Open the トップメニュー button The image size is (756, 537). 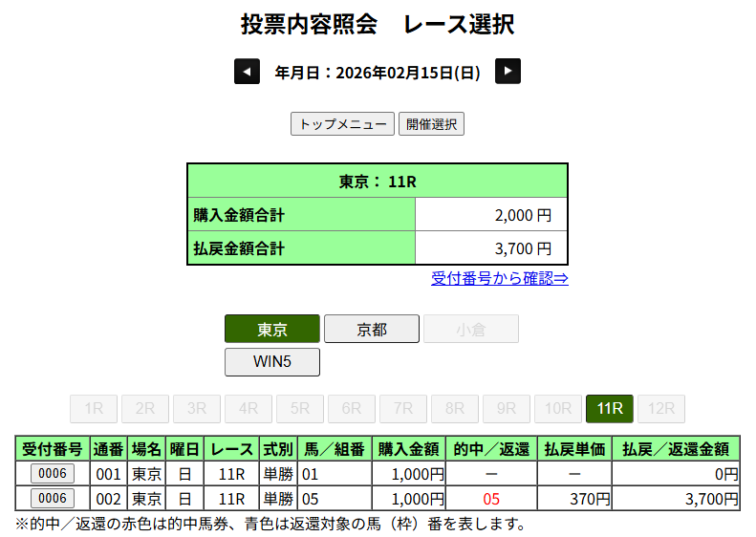click(342, 124)
